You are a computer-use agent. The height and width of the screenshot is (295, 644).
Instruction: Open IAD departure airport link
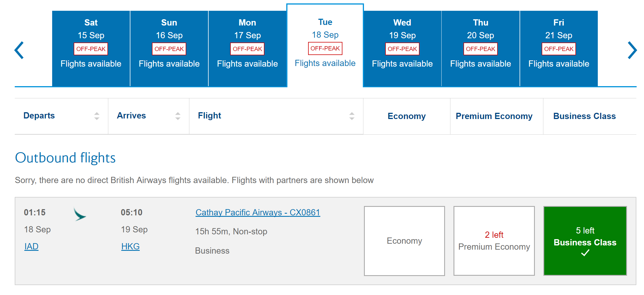pos(31,246)
